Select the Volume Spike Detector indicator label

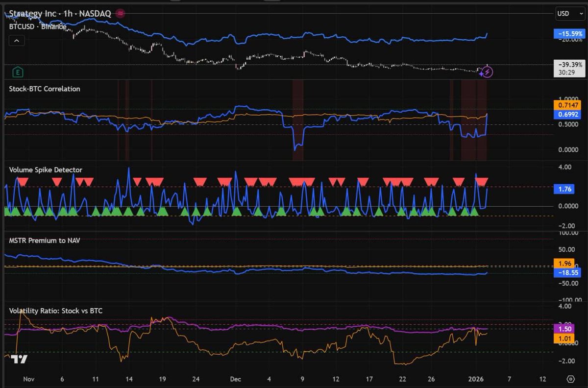click(x=46, y=170)
